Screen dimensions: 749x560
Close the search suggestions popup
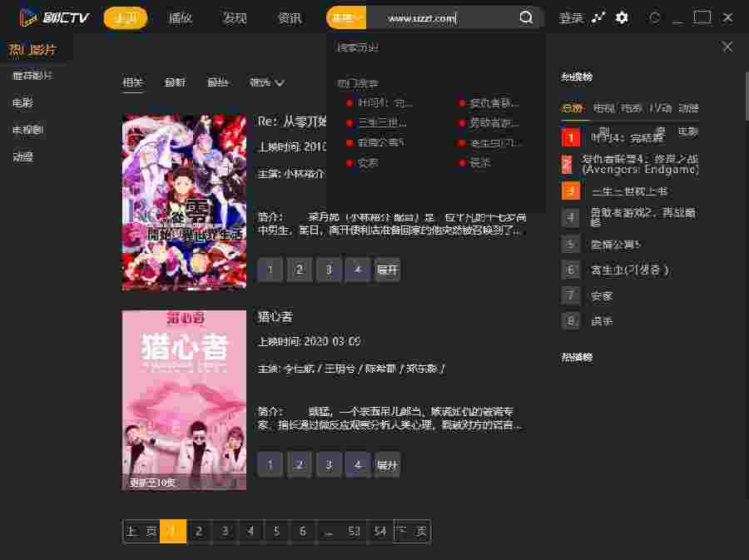[x=728, y=46]
